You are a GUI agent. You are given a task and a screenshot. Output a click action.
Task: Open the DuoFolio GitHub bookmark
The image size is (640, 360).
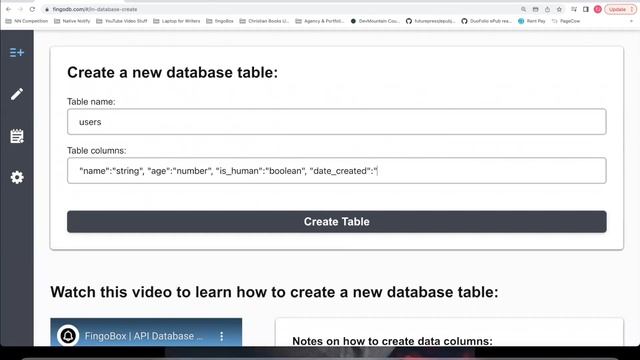tap(486, 21)
